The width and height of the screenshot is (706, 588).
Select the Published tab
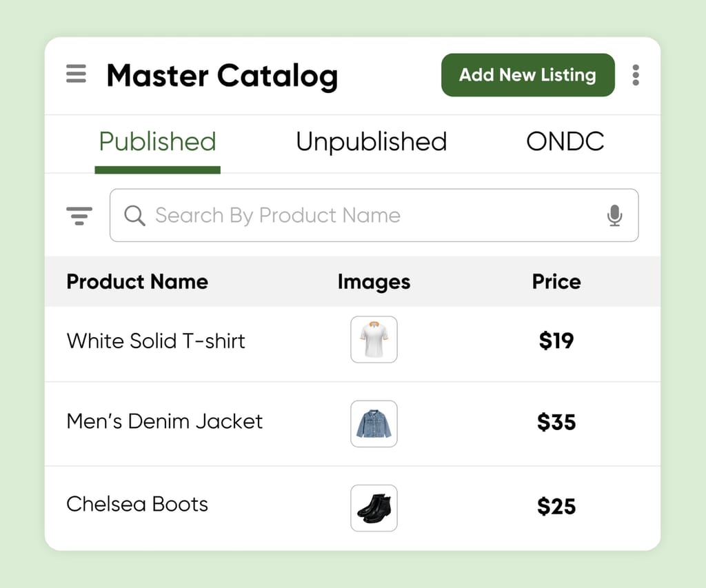tap(157, 142)
